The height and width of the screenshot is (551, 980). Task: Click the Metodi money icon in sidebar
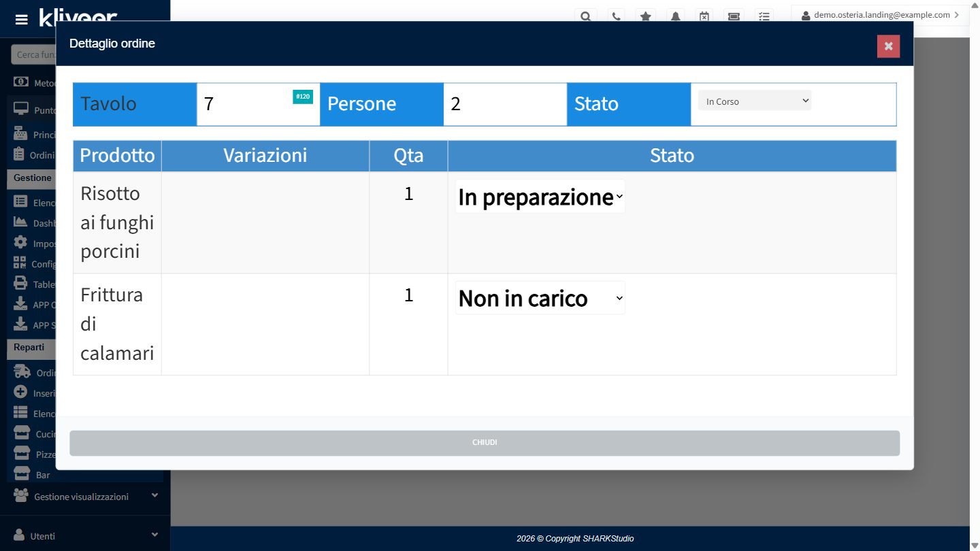[21, 82]
